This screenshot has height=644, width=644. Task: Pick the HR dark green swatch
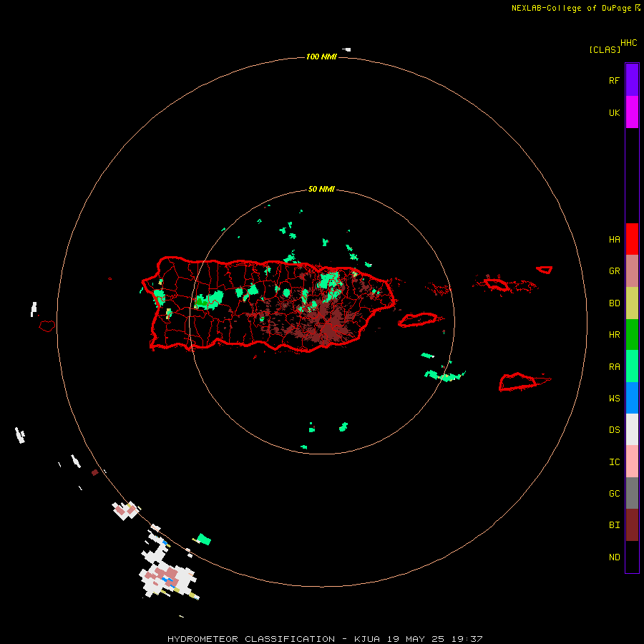click(632, 335)
